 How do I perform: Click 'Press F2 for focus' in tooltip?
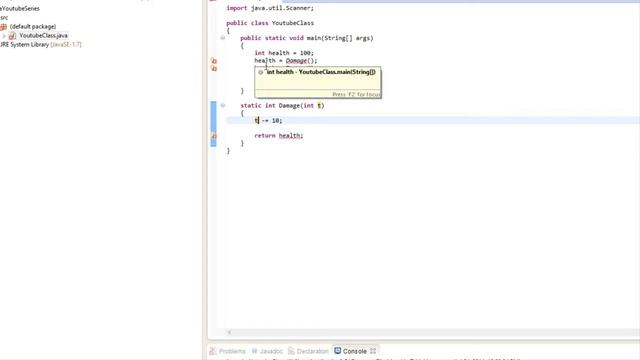click(x=356, y=94)
